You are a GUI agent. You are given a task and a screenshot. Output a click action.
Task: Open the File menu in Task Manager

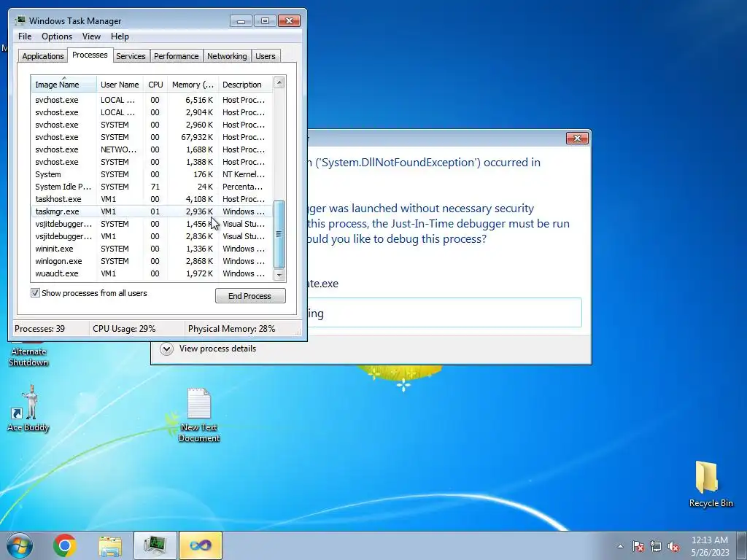[x=25, y=36]
